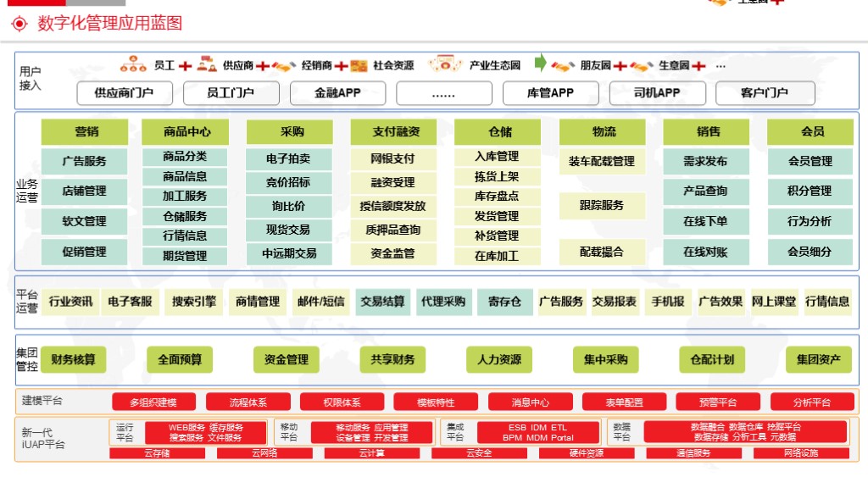Click the ellipsis portal box
This screenshot has height=488, width=868.
pyautogui.click(x=444, y=93)
